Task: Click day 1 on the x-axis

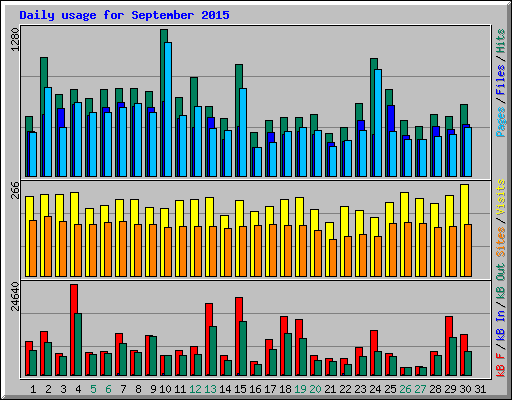Action: (33, 389)
